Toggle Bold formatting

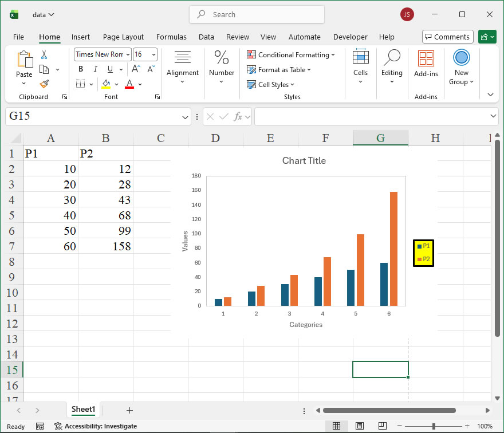click(81, 69)
